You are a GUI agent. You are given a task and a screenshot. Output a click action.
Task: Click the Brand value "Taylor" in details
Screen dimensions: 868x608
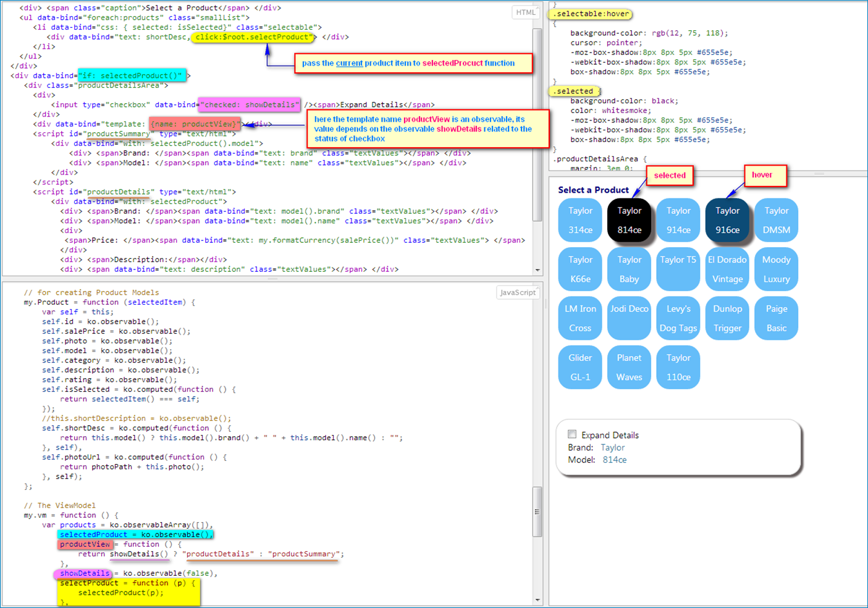coord(612,447)
